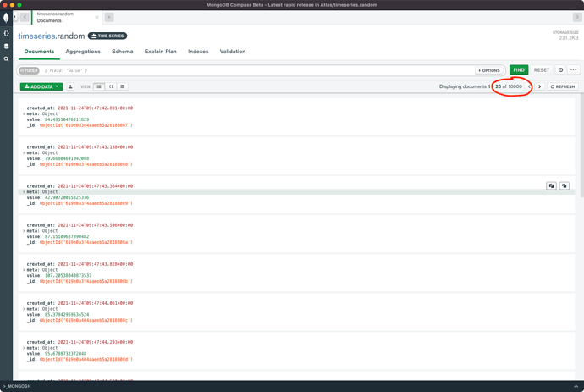Switch to JSON braces view
The image size is (584, 392).
click(111, 86)
